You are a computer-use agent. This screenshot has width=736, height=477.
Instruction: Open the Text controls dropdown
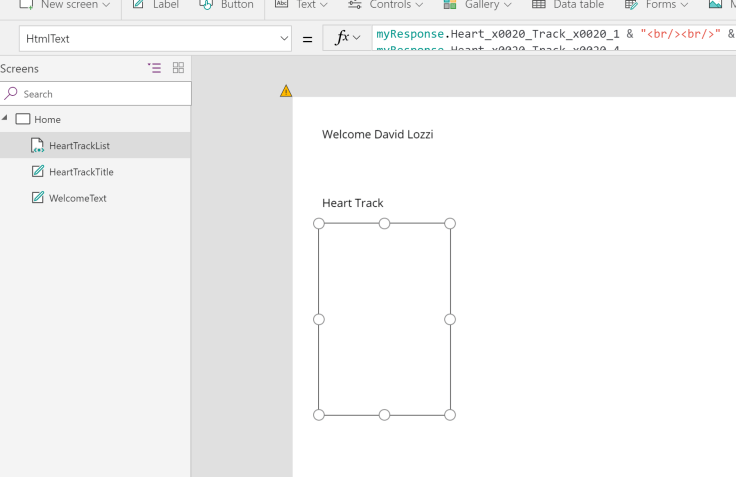click(301, 5)
